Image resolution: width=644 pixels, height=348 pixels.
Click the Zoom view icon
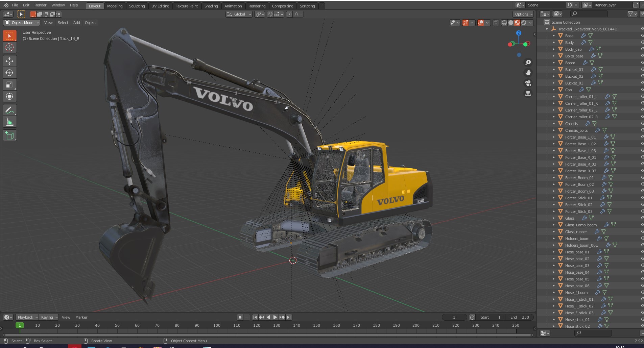[x=528, y=63]
